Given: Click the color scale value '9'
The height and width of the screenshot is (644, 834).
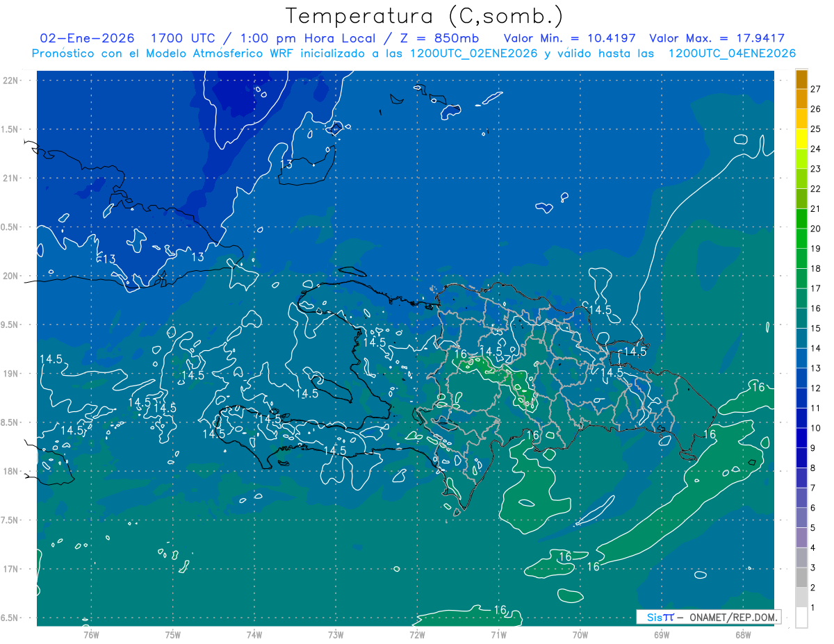Looking at the screenshot, I should [813, 449].
